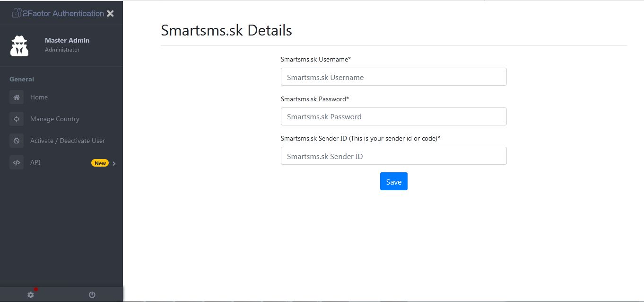Image resolution: width=644 pixels, height=302 pixels.
Task: Select Activate / Deactivate User menu item
Action: 68,141
